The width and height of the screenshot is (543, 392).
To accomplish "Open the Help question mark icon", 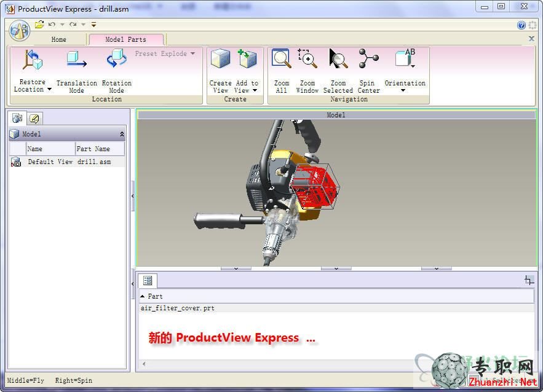I will 521,25.
